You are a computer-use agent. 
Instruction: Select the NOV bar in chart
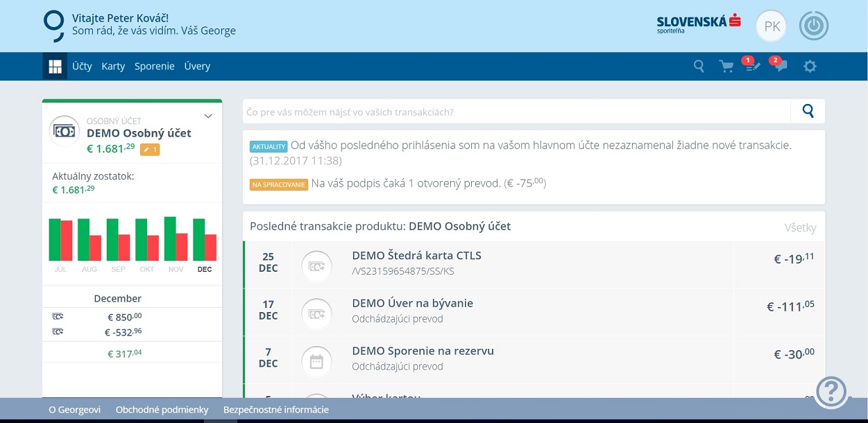click(176, 239)
